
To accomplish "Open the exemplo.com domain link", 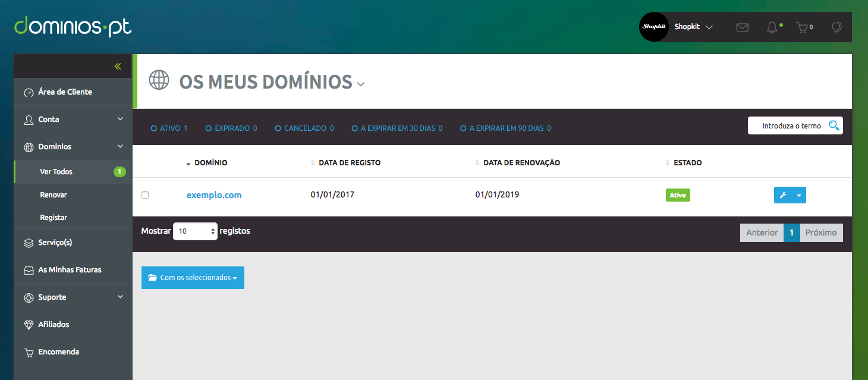I will click(x=214, y=195).
